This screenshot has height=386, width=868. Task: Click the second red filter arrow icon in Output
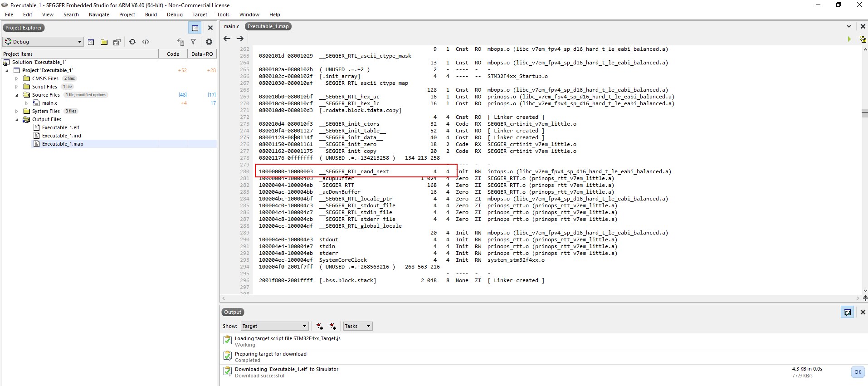click(x=333, y=326)
